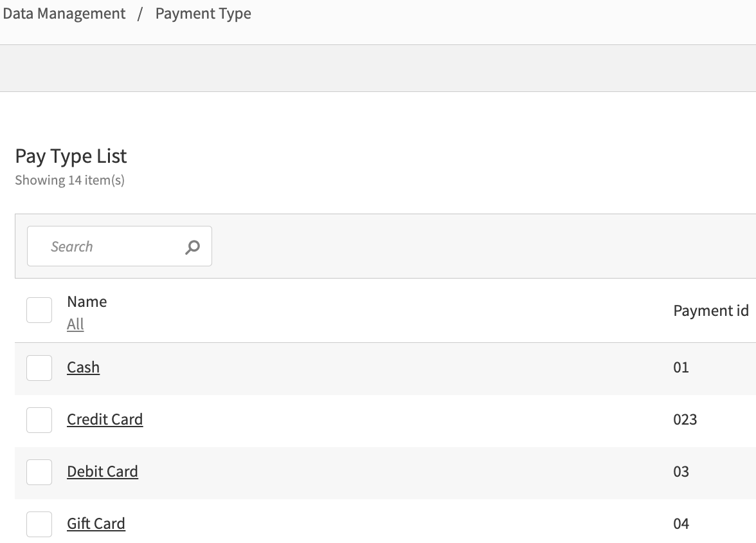
Task: Check the checkbox next to Debit Card
Action: pyautogui.click(x=39, y=472)
